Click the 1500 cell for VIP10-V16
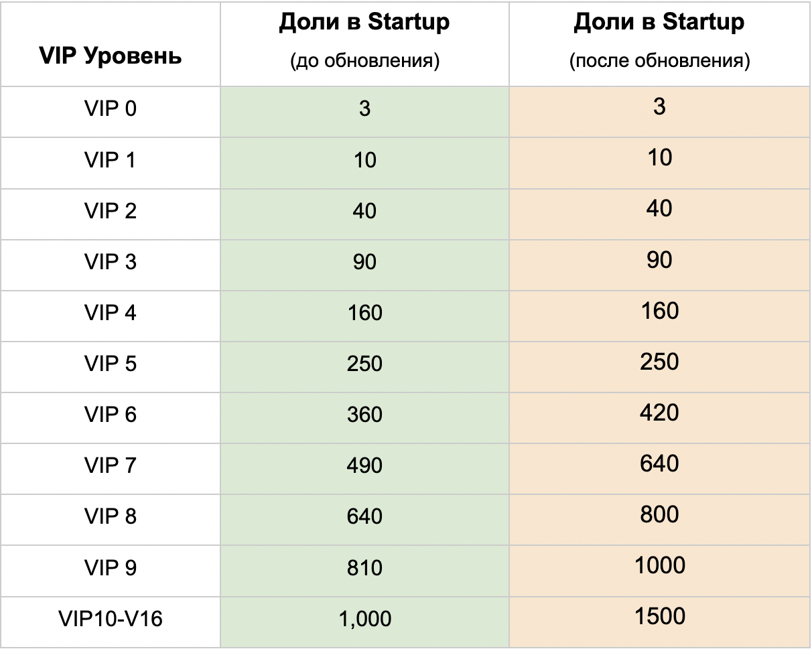 tap(660, 617)
